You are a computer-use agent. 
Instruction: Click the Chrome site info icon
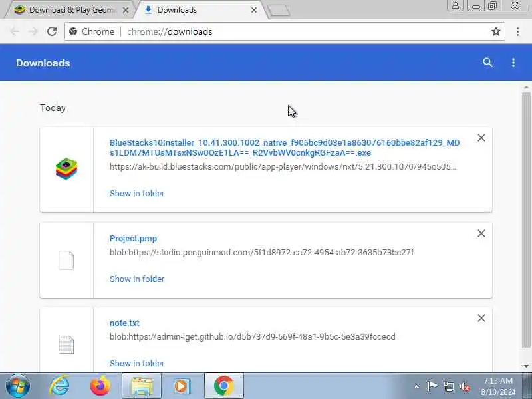tap(73, 31)
